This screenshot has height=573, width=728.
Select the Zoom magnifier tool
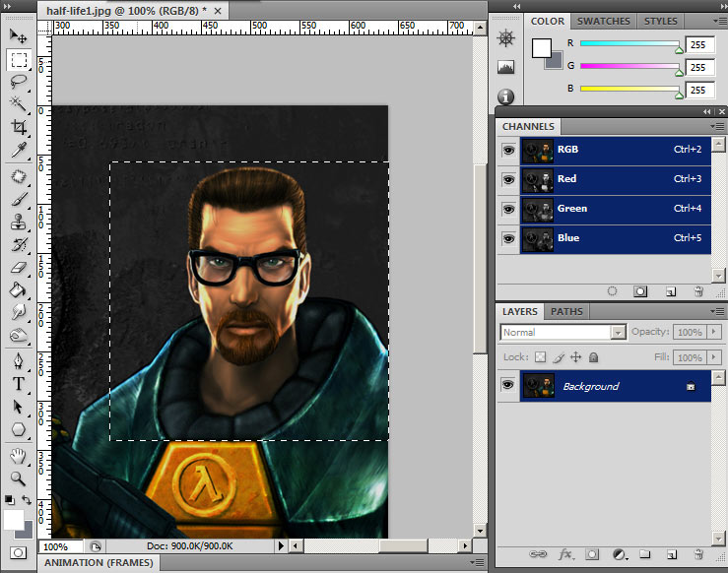pos(19,478)
